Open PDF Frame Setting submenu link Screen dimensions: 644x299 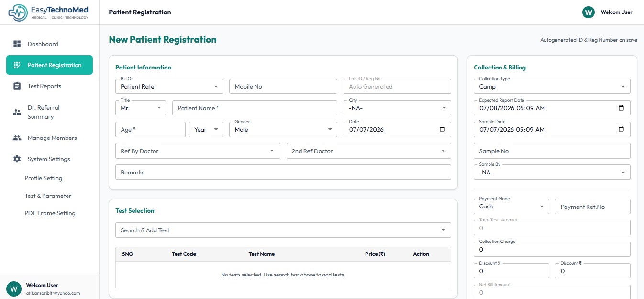click(50, 213)
